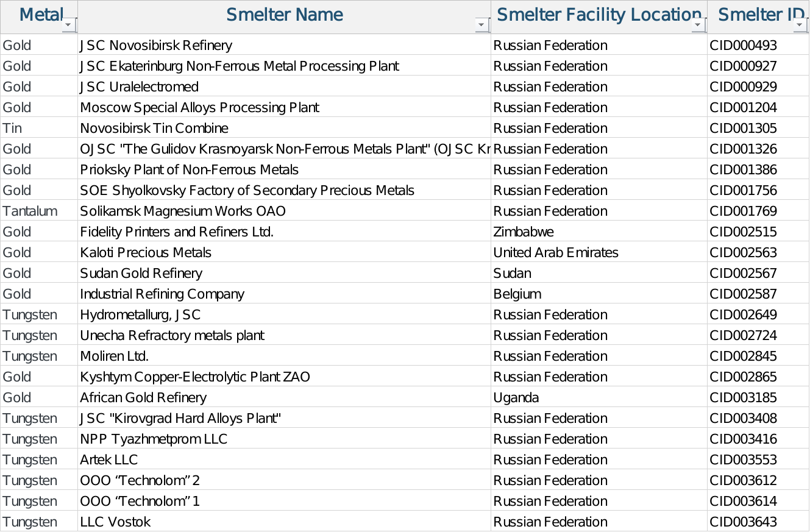Click the African Gold Refinery cell
Image resolution: width=810 pixels, height=532 pixels.
pyautogui.click(x=143, y=398)
